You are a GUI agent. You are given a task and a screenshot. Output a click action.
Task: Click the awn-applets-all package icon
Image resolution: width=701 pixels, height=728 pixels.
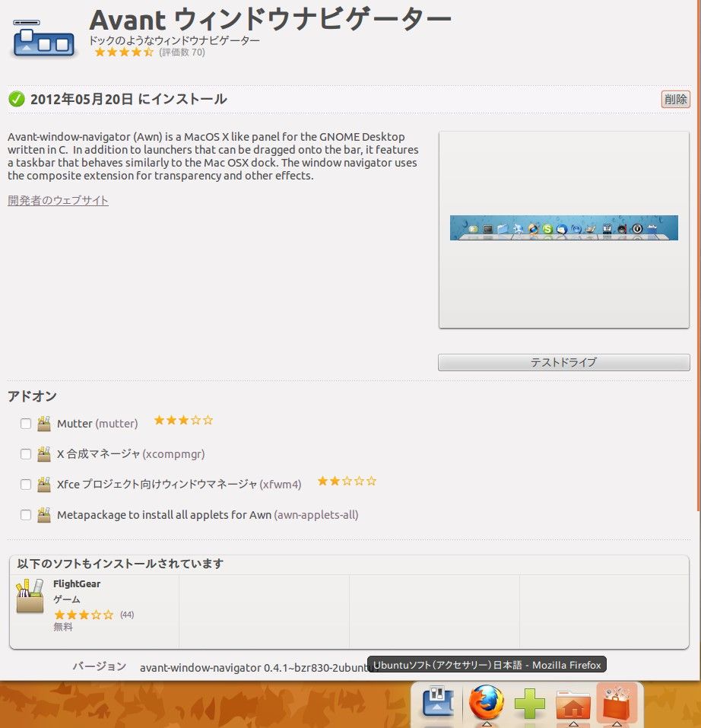tap(44, 515)
